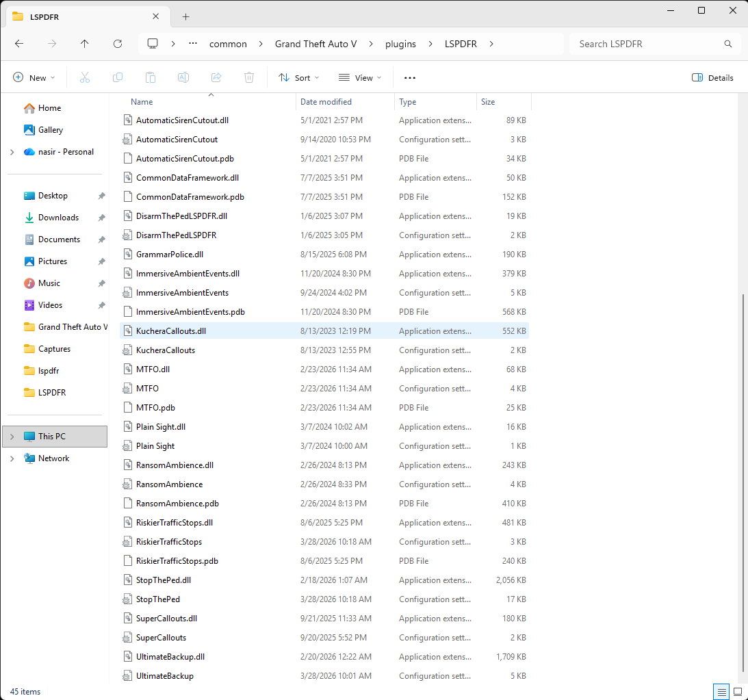Open the Sort dropdown menu
This screenshot has height=700, width=748.
tap(299, 78)
